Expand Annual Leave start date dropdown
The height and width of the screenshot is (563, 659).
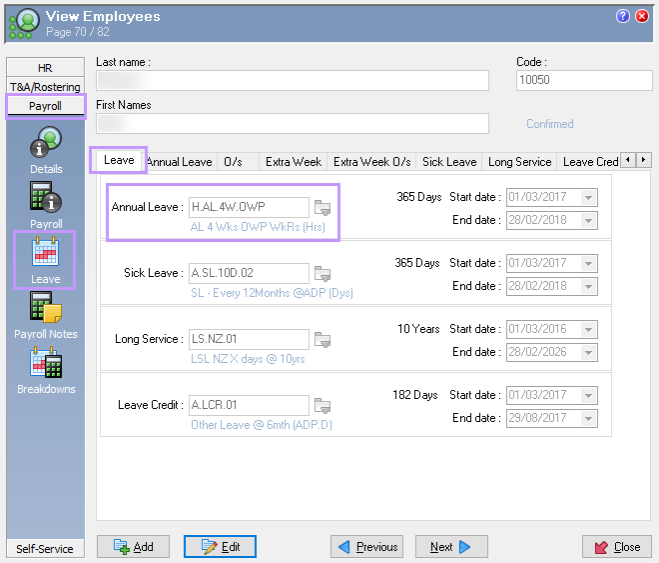[x=588, y=197]
